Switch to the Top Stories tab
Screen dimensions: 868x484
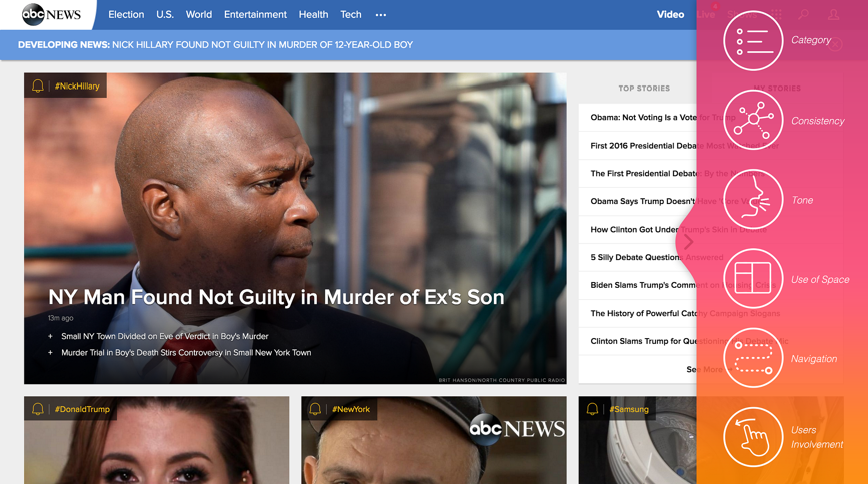[x=644, y=89]
